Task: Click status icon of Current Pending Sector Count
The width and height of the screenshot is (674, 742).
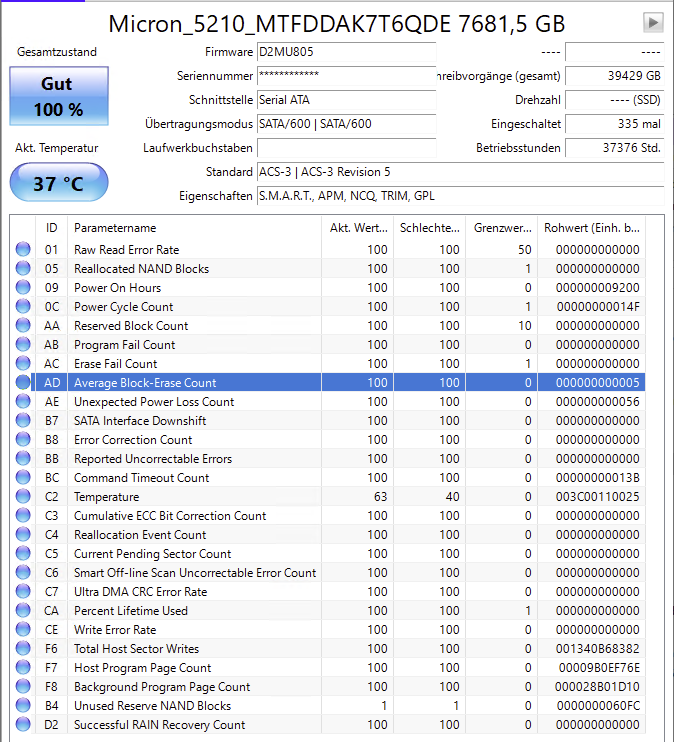Action: (23, 554)
